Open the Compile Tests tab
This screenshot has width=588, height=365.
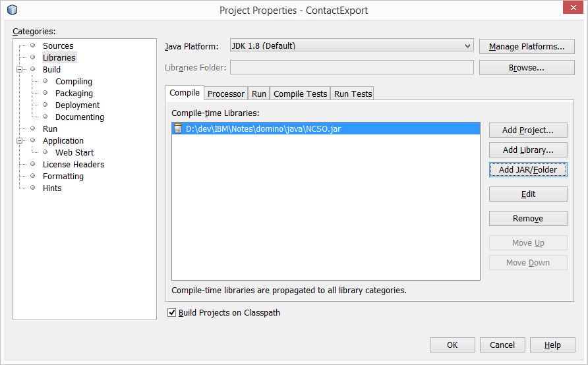(300, 94)
